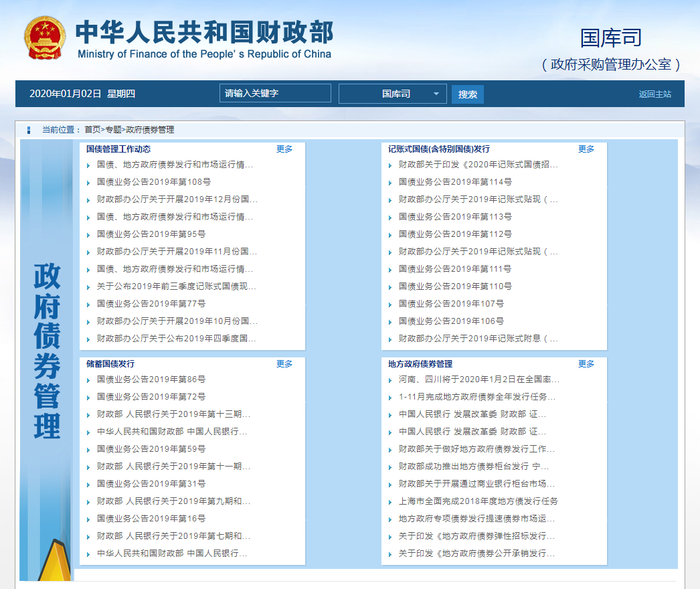Open 国债业务公告2019年第114号
The height and width of the screenshot is (589, 700).
pos(455,182)
